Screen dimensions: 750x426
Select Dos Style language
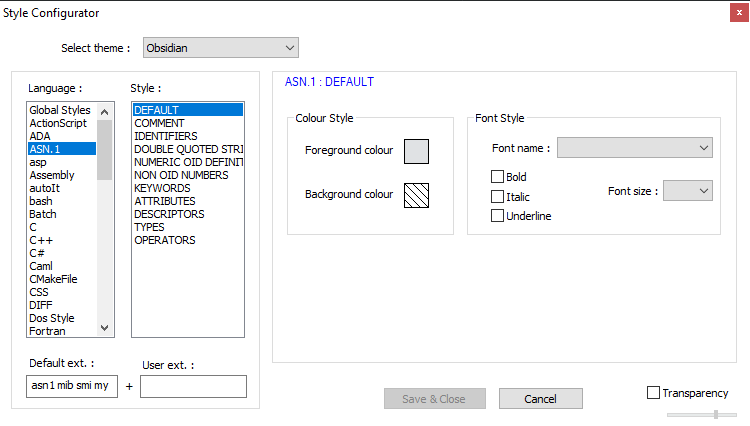pyautogui.click(x=62, y=318)
